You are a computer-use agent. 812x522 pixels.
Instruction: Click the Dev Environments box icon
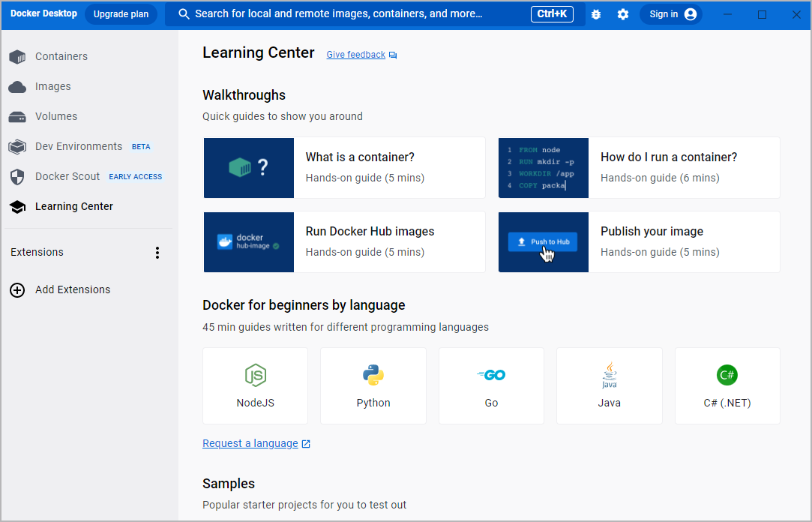[17, 146]
